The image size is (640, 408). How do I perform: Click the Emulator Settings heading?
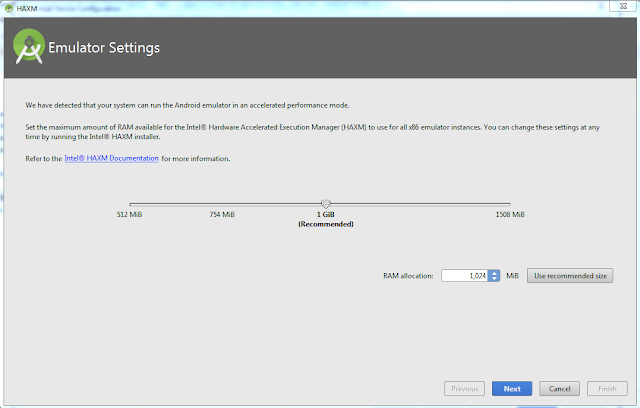tap(104, 48)
